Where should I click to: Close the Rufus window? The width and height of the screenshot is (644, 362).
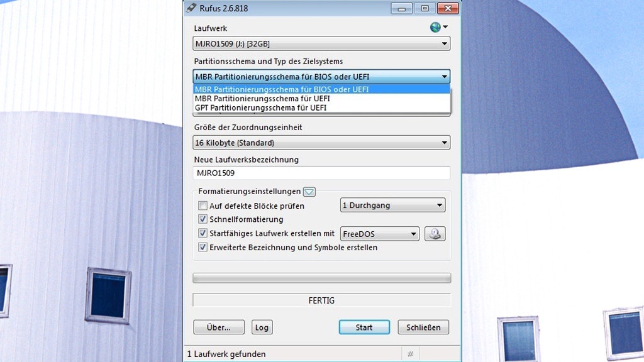448,8
